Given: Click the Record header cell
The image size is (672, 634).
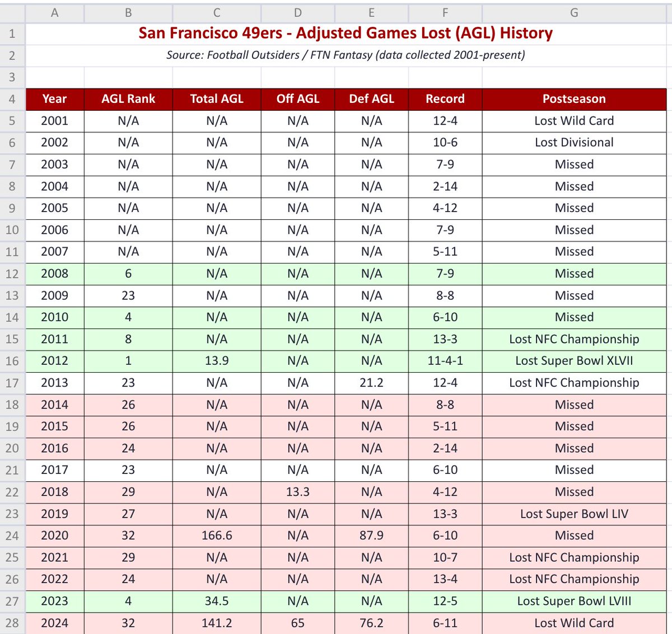Looking at the screenshot, I should pos(445,99).
